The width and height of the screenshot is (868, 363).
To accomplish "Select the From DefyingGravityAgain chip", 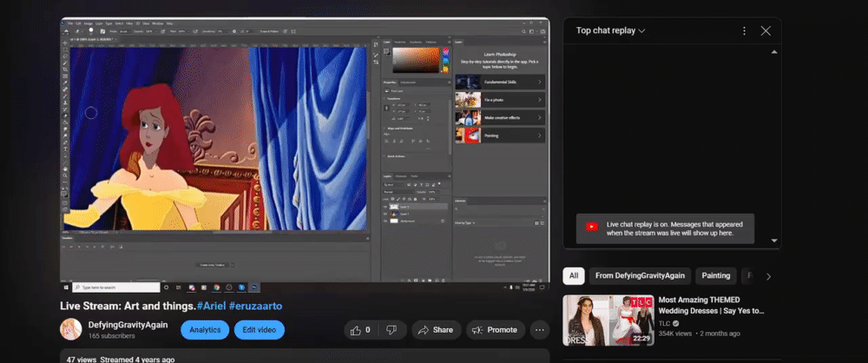I will [x=640, y=275].
